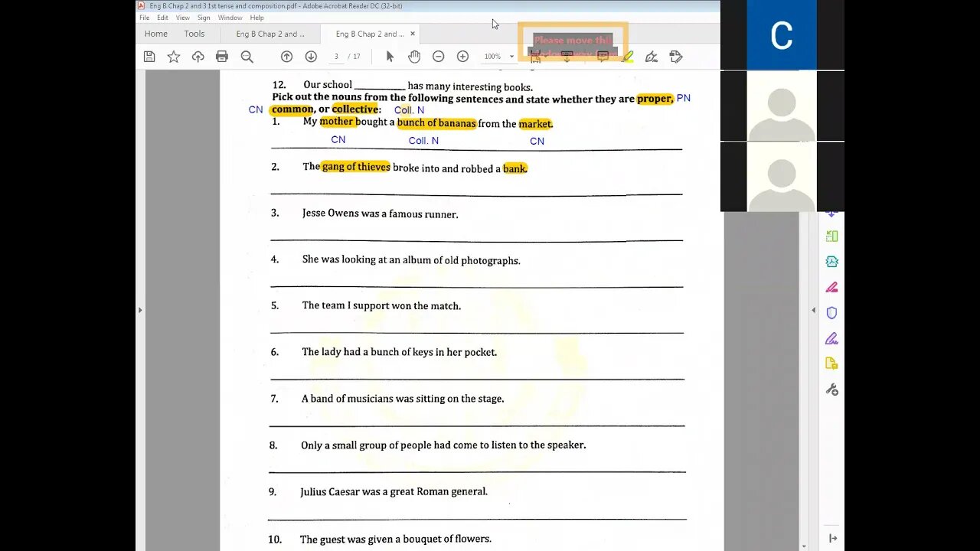Screen dimensions: 980x551
Task: Add a comment sticky note
Action: point(603,57)
